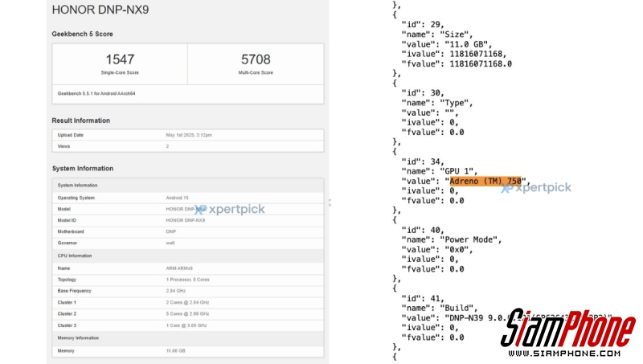Click the JSON line "name": "Size"
This screenshot has height=364, width=643.
point(437,35)
